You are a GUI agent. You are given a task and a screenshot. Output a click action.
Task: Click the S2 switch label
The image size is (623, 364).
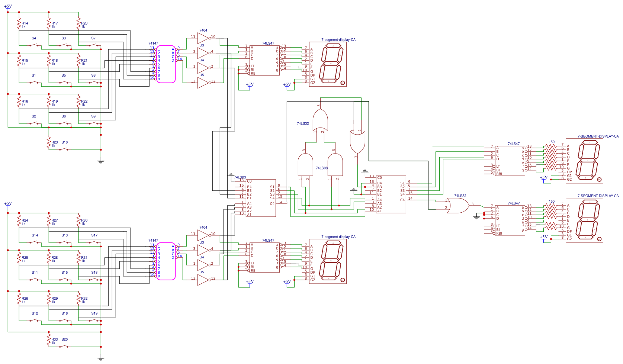coord(34,116)
